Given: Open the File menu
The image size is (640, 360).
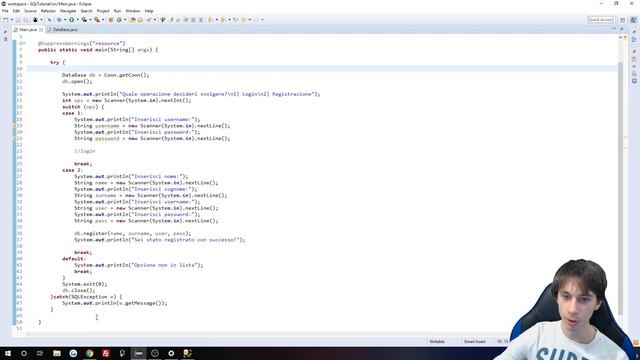Looking at the screenshot, I should pos(5,11).
